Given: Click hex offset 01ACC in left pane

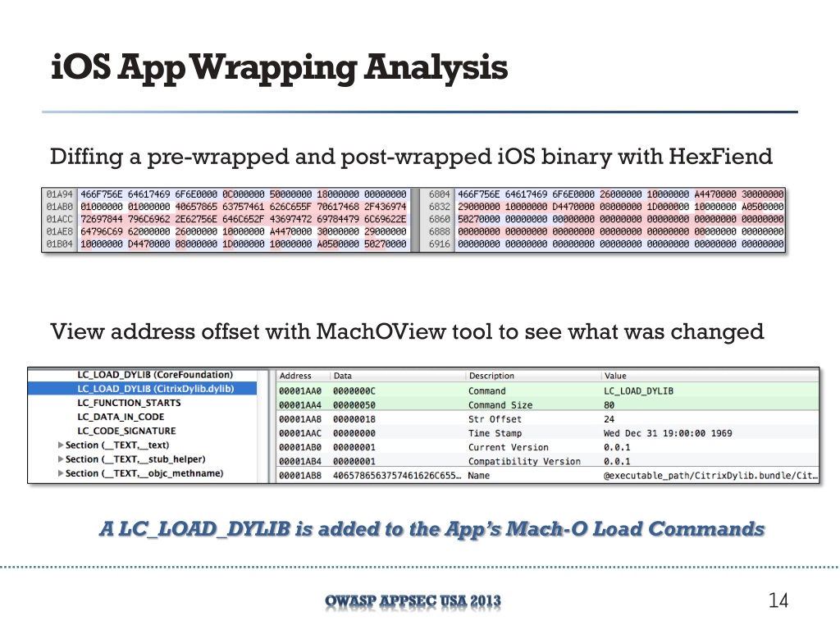Looking at the screenshot, I should pyautogui.click(x=59, y=219).
